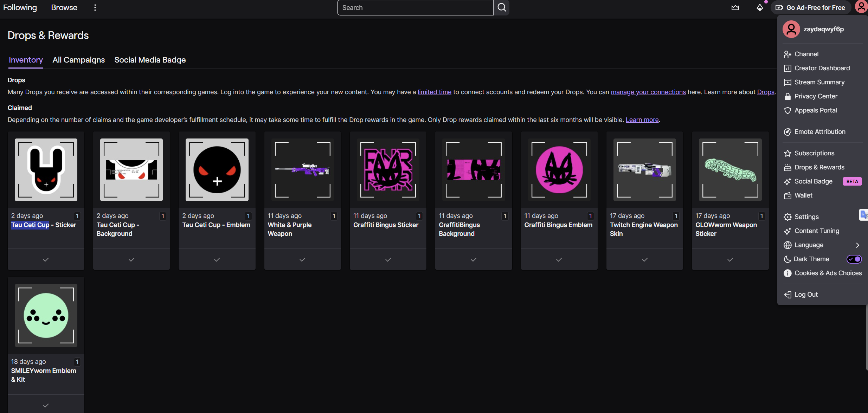Click translate extension icon at right edge
Viewport: 868px width, 413px height.
coord(863,214)
